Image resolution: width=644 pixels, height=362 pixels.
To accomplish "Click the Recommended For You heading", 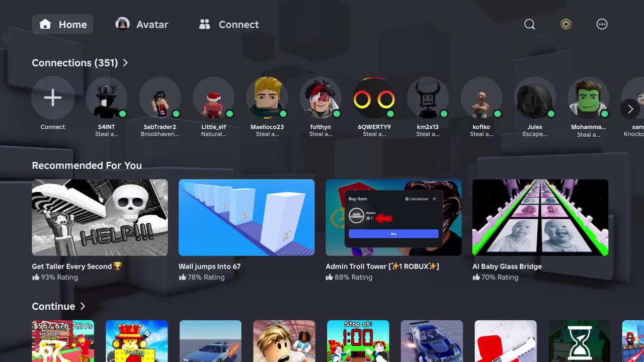I will tap(87, 165).
